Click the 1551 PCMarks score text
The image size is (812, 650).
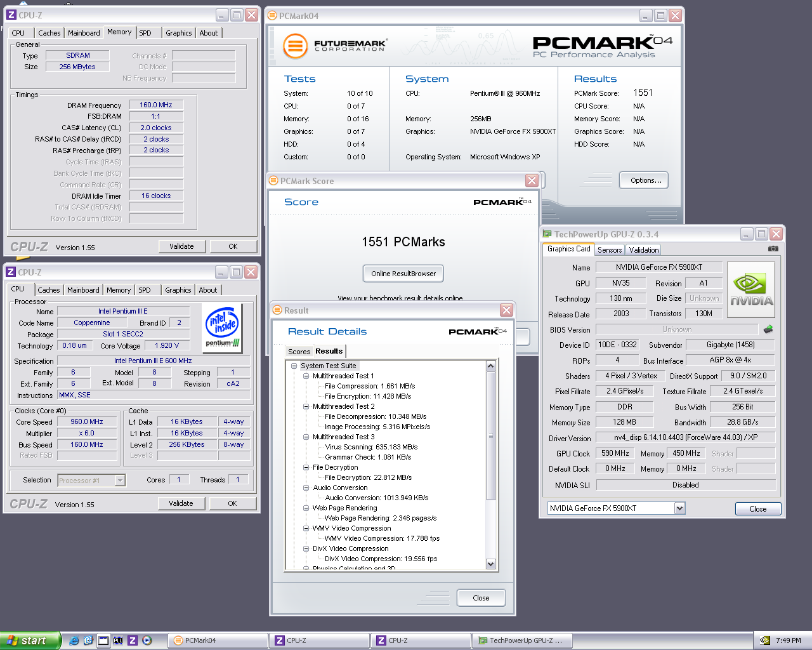[403, 242]
